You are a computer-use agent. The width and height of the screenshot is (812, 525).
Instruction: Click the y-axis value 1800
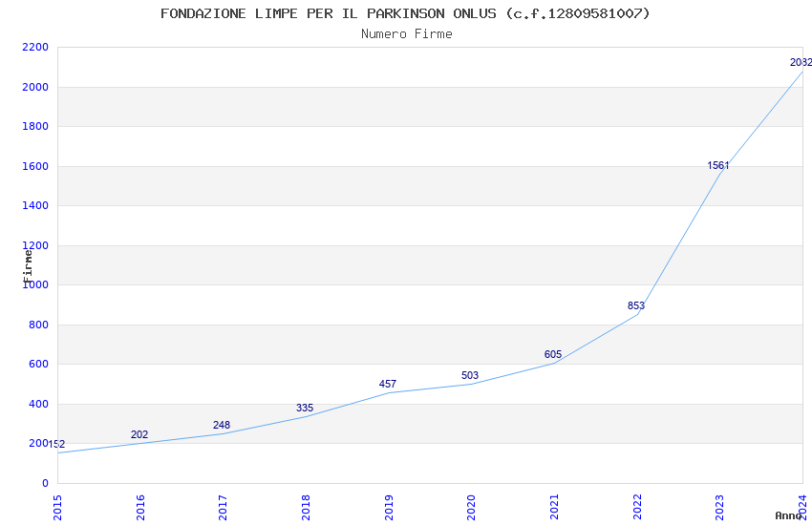click(x=35, y=126)
